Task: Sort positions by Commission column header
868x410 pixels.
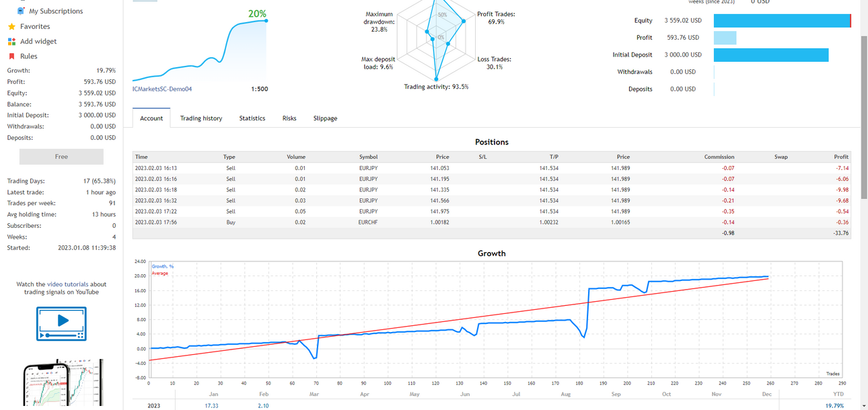Action: tap(719, 157)
